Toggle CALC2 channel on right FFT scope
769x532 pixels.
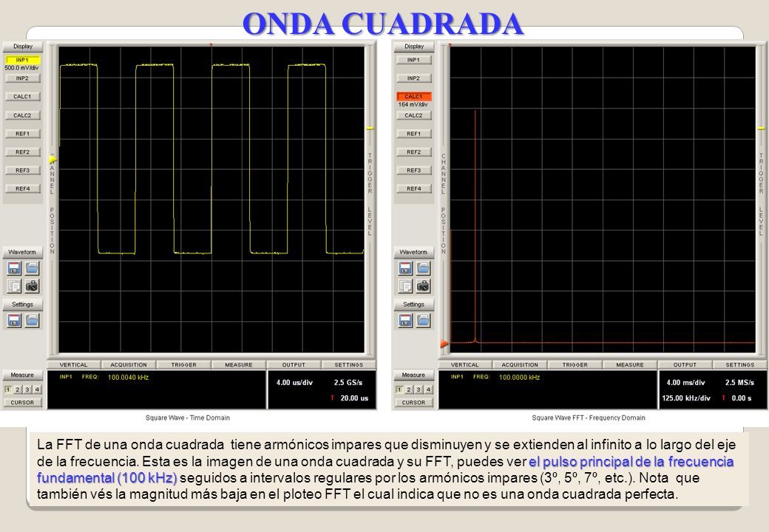(x=413, y=115)
